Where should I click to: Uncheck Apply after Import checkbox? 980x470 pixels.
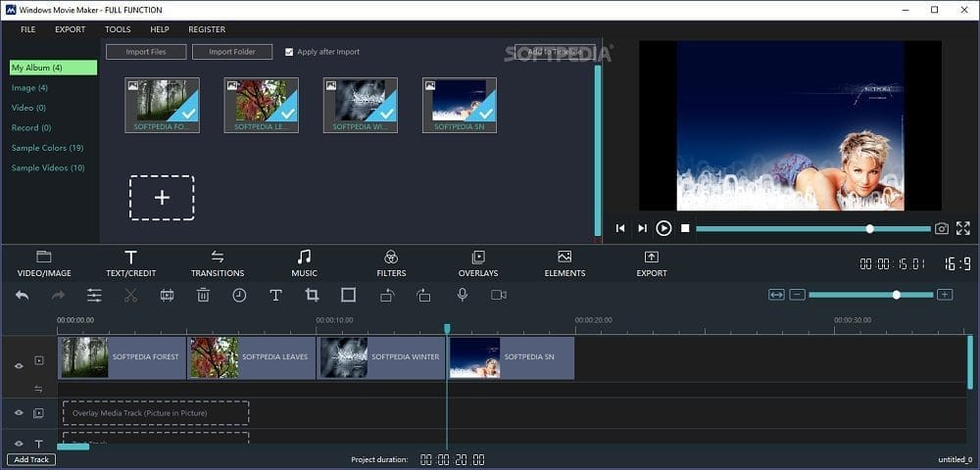click(289, 52)
